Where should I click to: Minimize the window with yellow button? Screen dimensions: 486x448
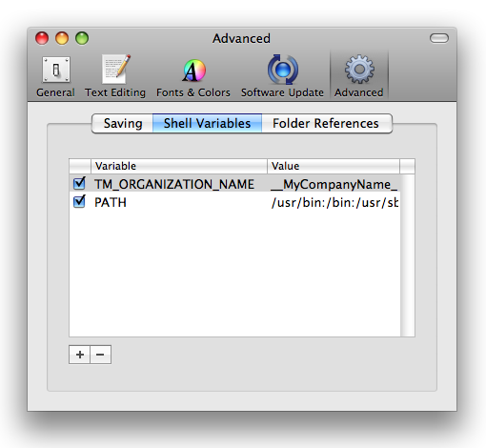point(62,38)
